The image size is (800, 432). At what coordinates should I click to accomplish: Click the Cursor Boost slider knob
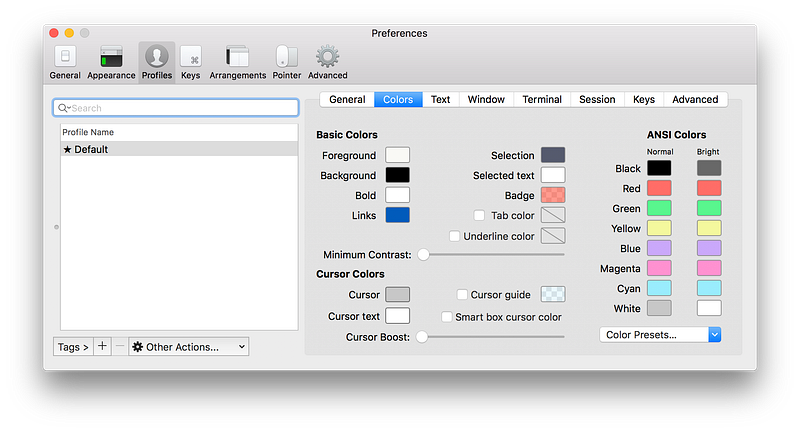click(422, 337)
